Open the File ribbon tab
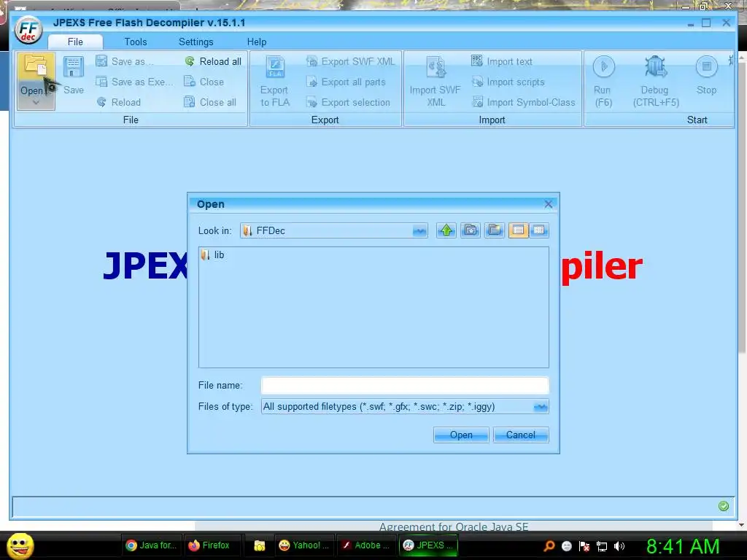 click(x=75, y=42)
